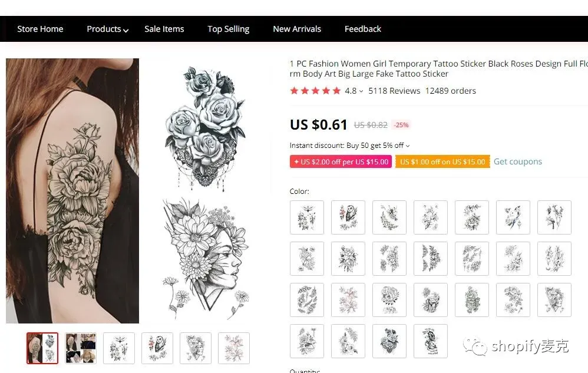Show the photo collage thumbnail below main image
The height and width of the screenshot is (373, 588).
pos(81,348)
